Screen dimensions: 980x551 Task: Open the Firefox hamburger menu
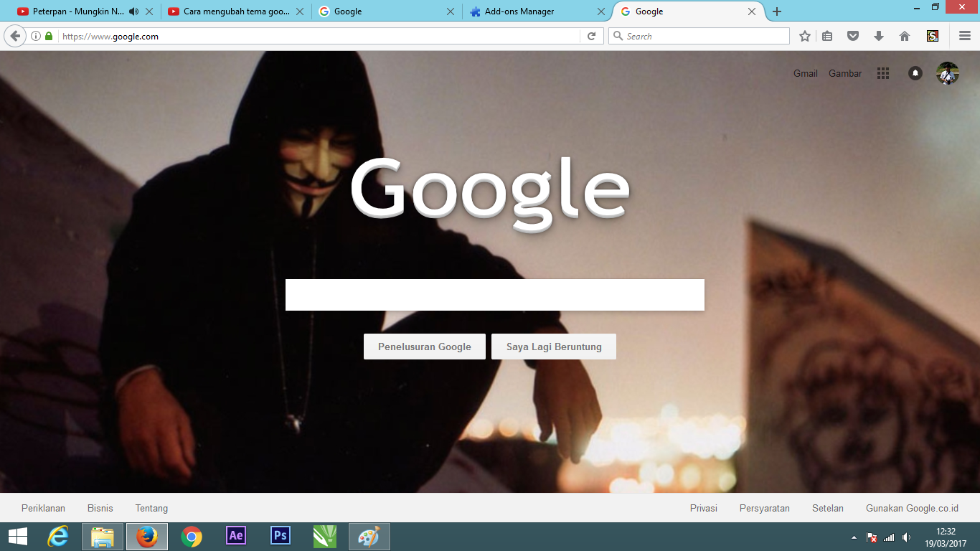point(965,36)
